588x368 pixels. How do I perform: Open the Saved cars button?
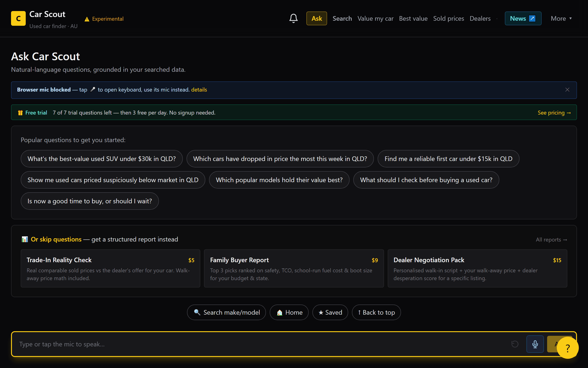click(x=330, y=312)
